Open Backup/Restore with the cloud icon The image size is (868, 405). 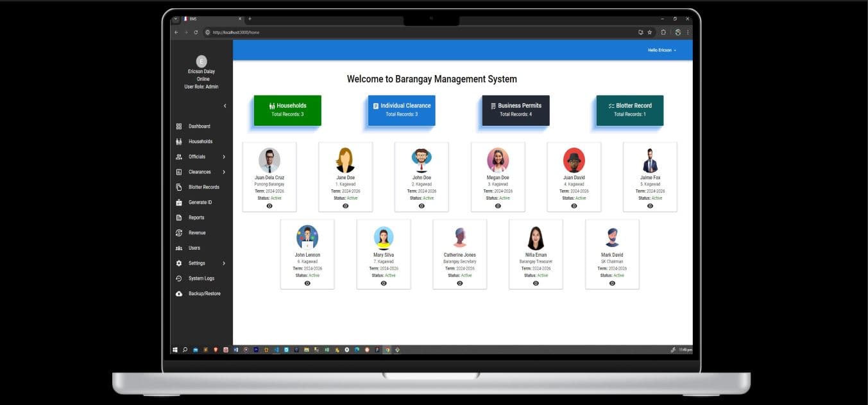[179, 293]
